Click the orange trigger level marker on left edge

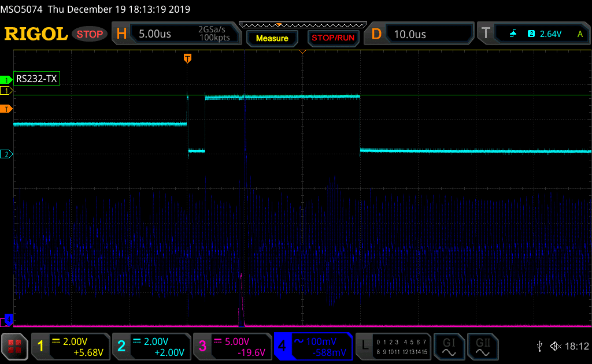[x=7, y=109]
